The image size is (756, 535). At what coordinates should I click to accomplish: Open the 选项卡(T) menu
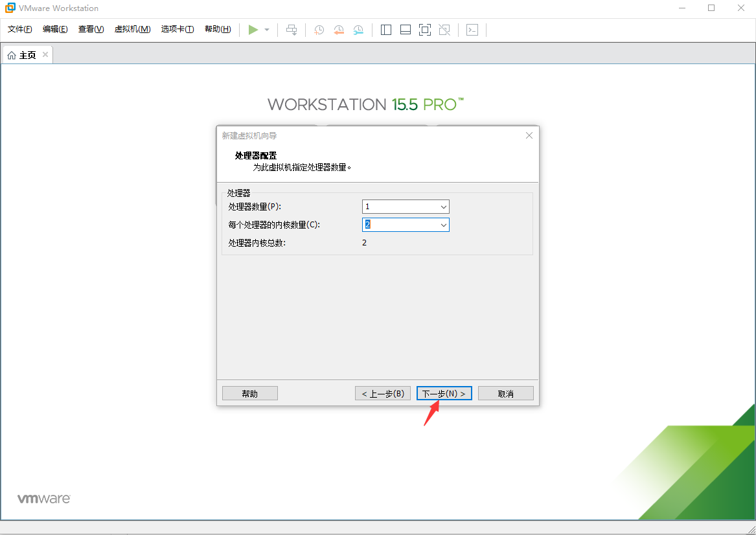point(178,29)
